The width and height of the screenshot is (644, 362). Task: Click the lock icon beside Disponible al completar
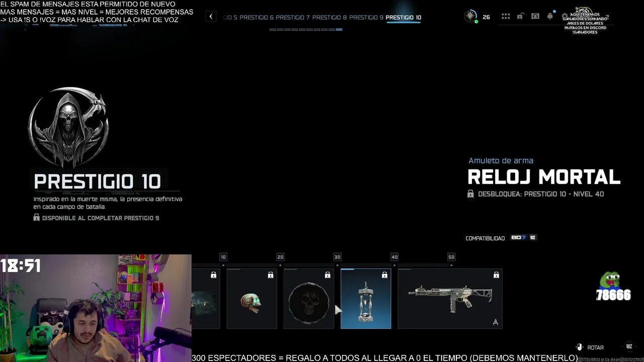click(x=36, y=218)
